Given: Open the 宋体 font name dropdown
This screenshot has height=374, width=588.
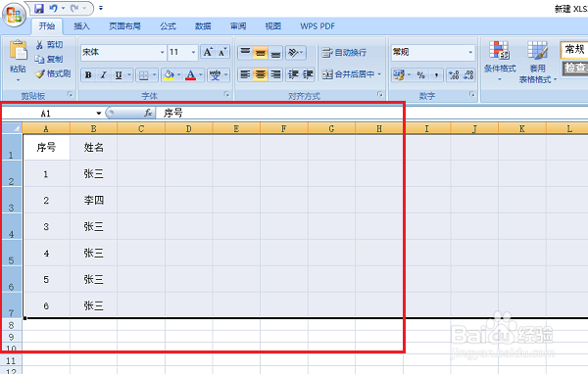Looking at the screenshot, I should pos(162,52).
